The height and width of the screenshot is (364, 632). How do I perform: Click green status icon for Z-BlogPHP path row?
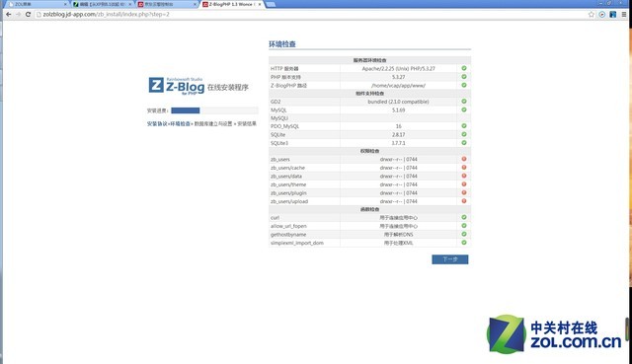(464, 85)
